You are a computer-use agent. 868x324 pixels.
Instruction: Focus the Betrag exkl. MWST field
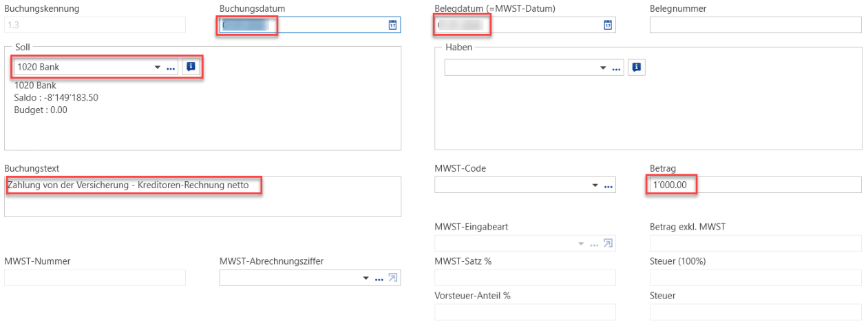pos(756,243)
